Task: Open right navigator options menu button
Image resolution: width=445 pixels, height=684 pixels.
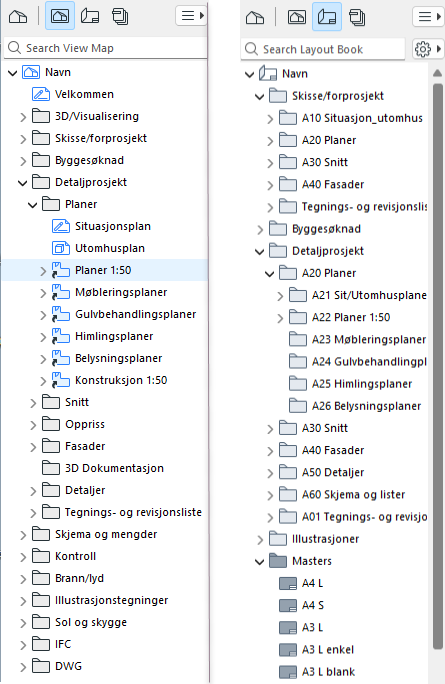Action: 428,17
